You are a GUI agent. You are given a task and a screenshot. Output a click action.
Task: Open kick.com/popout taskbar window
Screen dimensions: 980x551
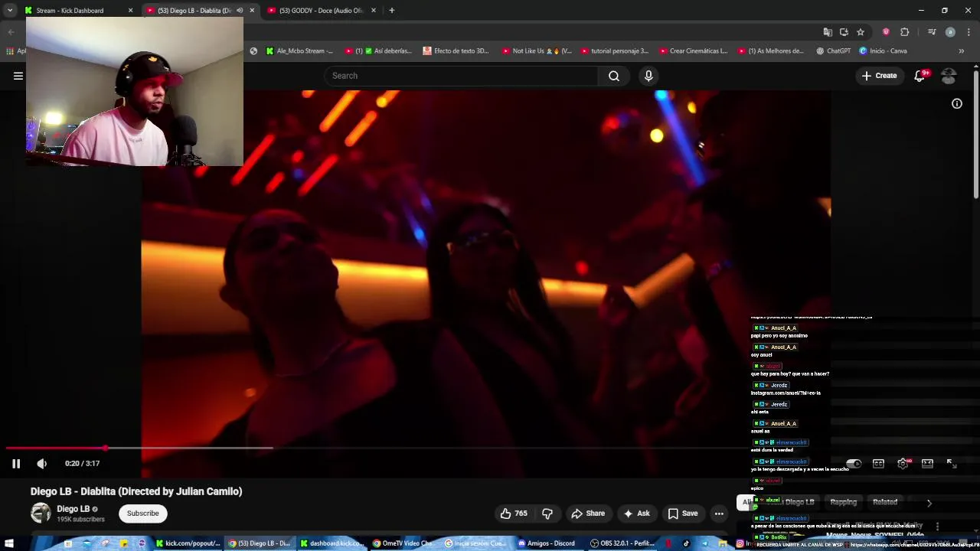188,543
